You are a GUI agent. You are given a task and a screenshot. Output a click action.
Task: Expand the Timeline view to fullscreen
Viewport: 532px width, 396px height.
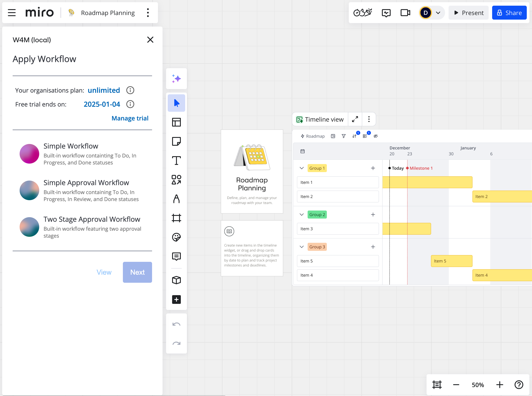(x=355, y=119)
